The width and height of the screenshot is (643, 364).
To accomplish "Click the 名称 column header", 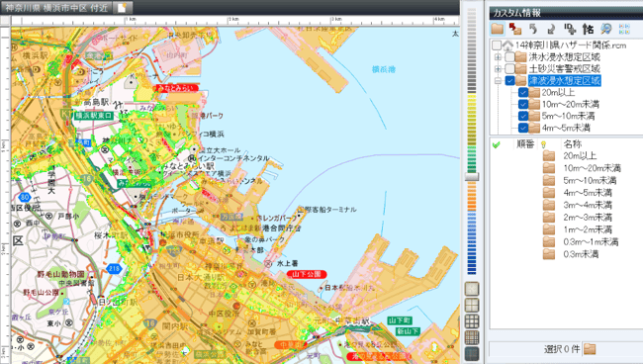I will 573,144.
